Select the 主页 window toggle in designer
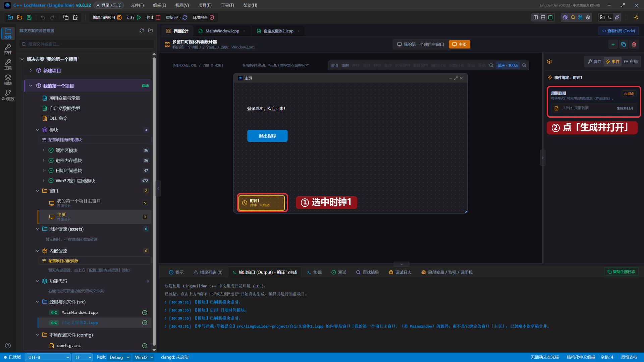Screen dimensions: 644x362 pos(459,44)
